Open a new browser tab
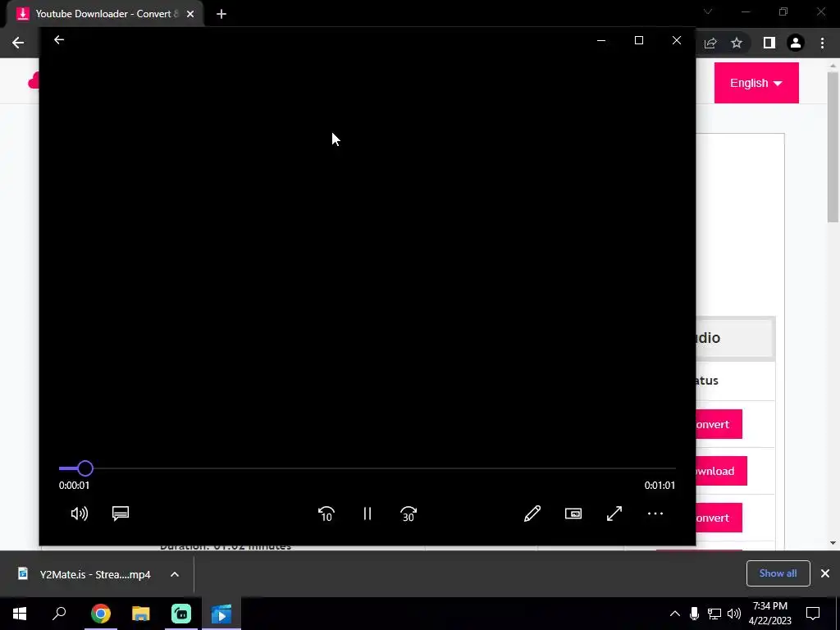The height and width of the screenshot is (630, 840). click(x=221, y=14)
